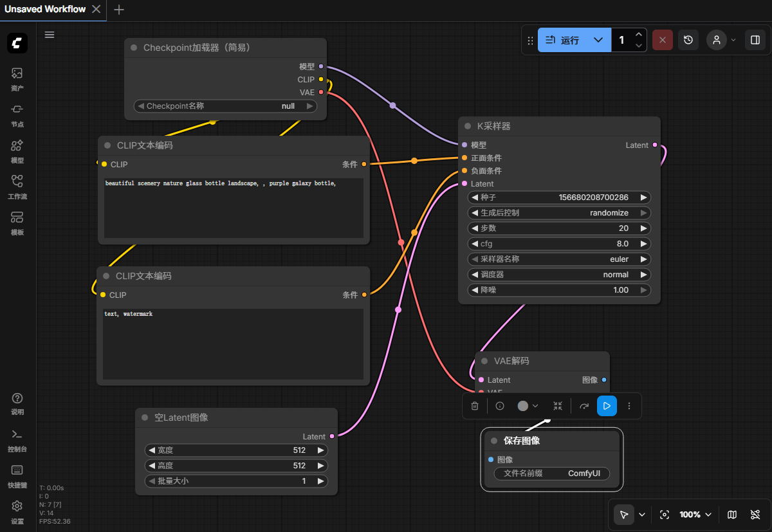The width and height of the screenshot is (772, 532).
Task: Open the Console (控制台) panel
Action: [17, 439]
